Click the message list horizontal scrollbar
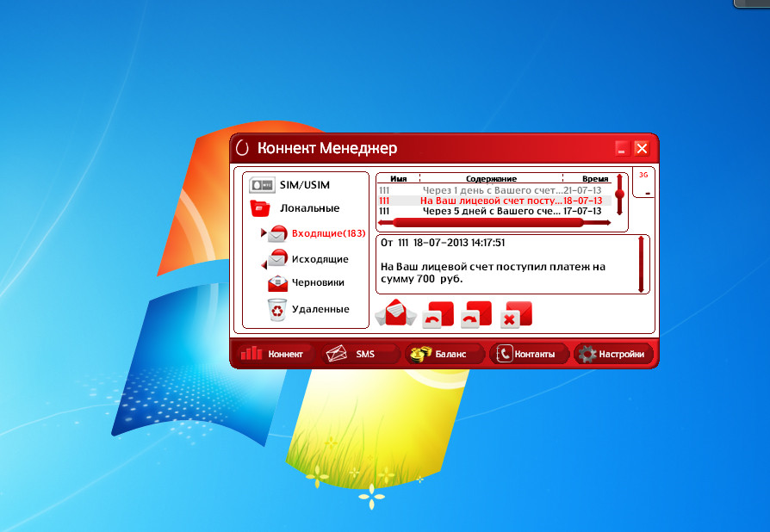Viewport: 770px width, 532px height. [487, 223]
